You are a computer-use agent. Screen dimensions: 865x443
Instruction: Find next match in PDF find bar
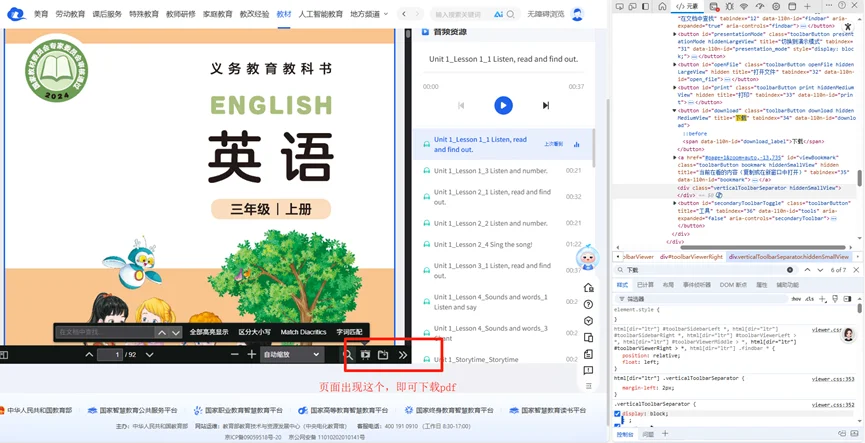(x=175, y=333)
